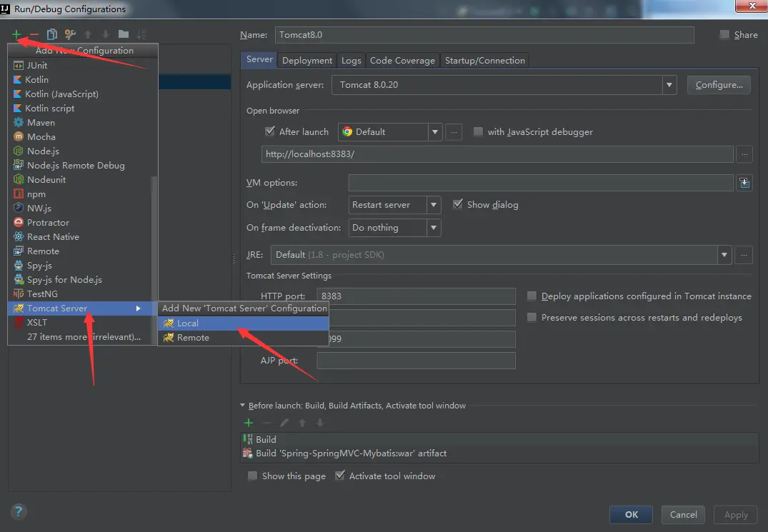Click ellipsis button beside the URL field
Viewport: 768px width, 532px height.
coord(744,154)
